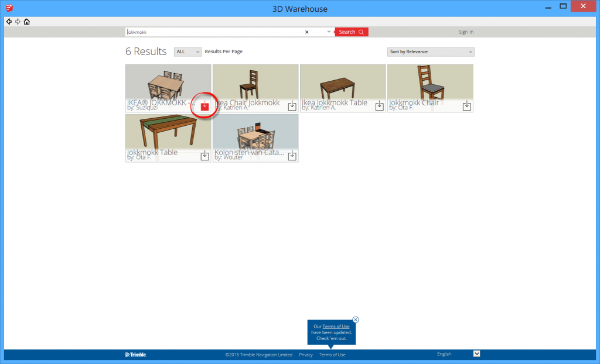Open the Sort by Relevance dropdown

pos(430,51)
